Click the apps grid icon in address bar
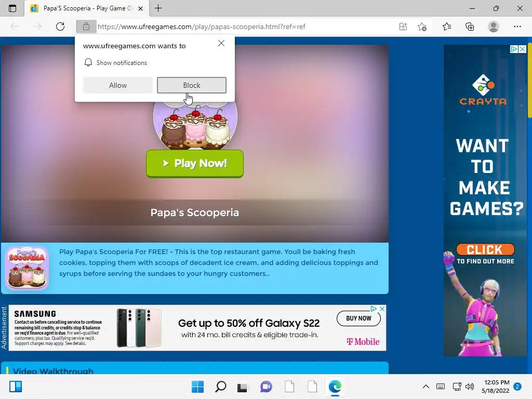Image resolution: width=532 pixels, height=399 pixels. pos(403,26)
